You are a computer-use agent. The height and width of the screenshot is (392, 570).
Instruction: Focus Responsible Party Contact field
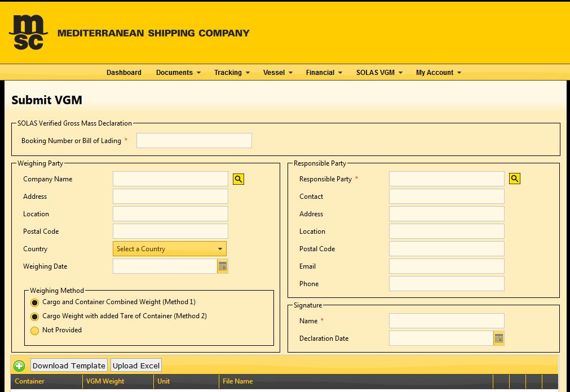[447, 196]
